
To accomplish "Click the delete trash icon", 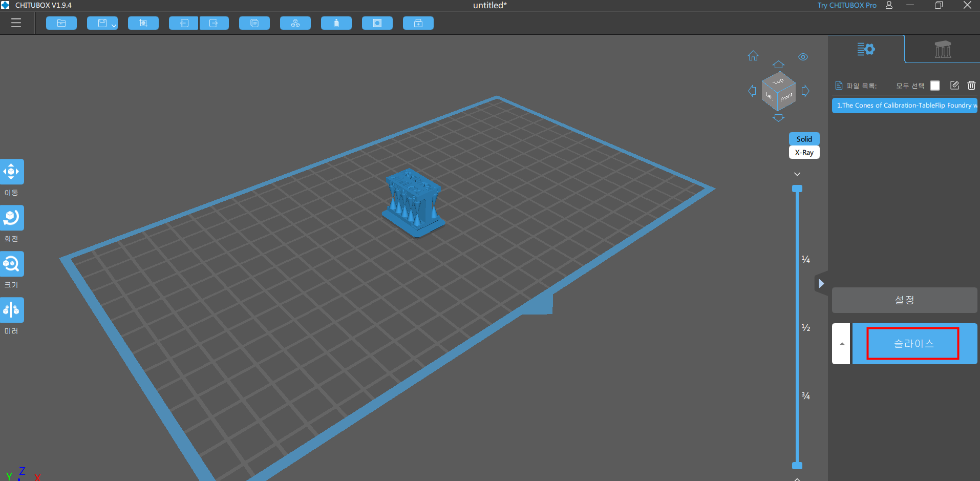I will 971,86.
